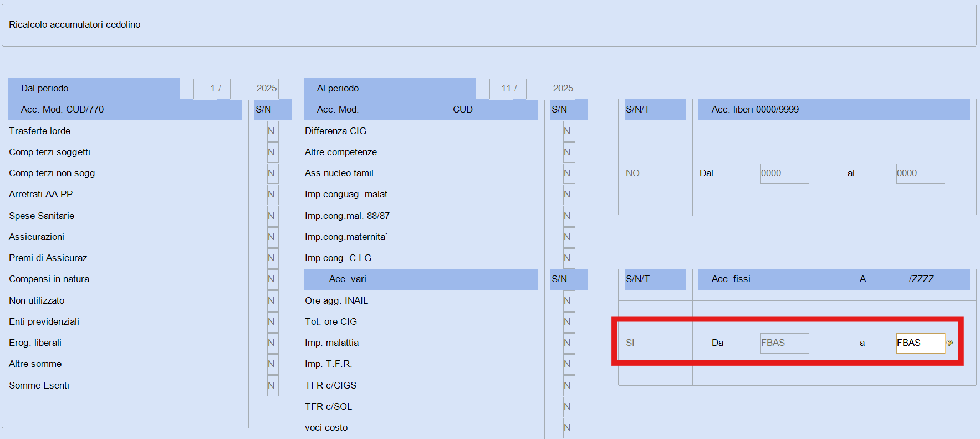980x439 pixels.
Task: Select the S/N field for Imp. T.F.R.
Action: [569, 364]
